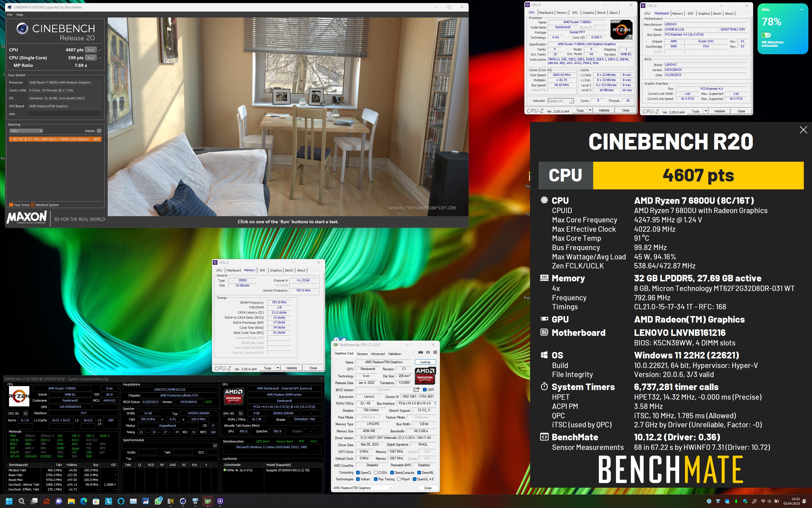Switch to the Advanced tab in GPU-Z
This screenshot has width=812, height=508.
378,354
